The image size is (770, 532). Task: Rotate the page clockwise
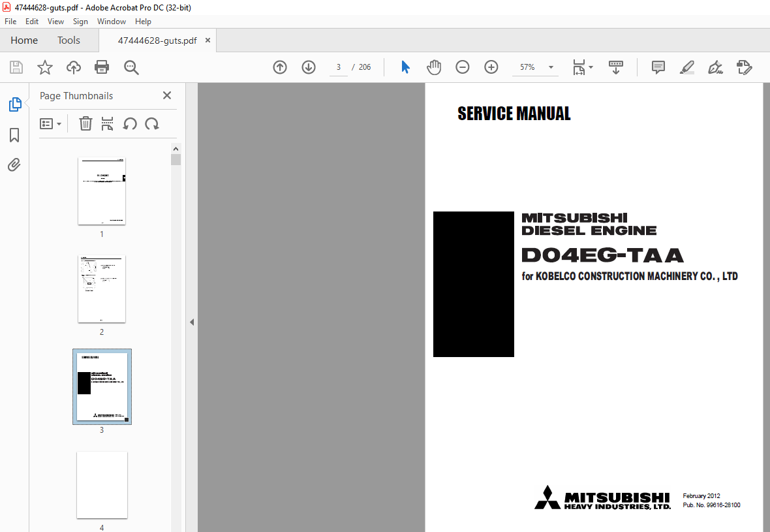point(152,124)
